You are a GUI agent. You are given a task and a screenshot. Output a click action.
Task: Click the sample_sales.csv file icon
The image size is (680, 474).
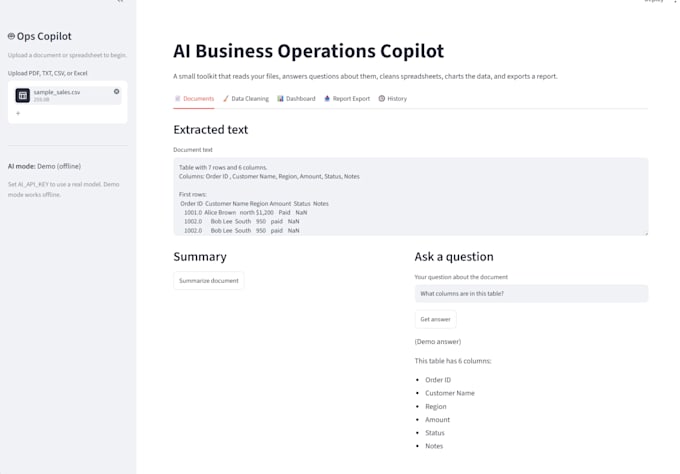coord(23,95)
